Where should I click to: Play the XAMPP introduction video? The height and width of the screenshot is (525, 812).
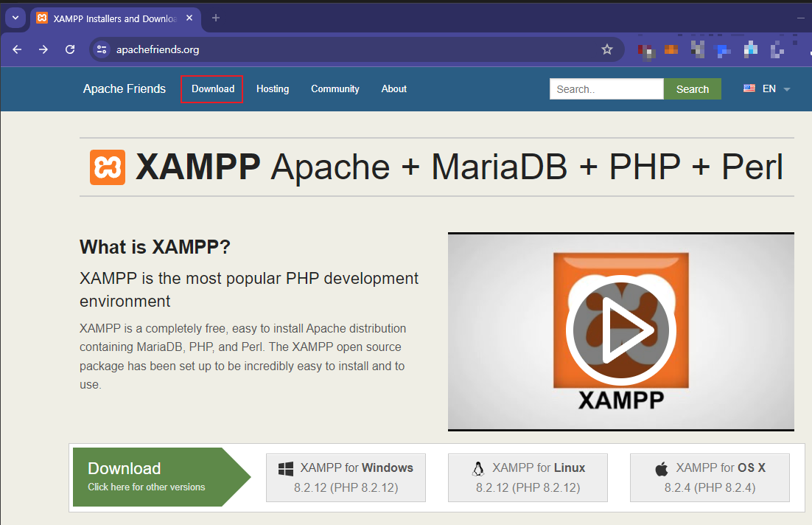point(621,330)
